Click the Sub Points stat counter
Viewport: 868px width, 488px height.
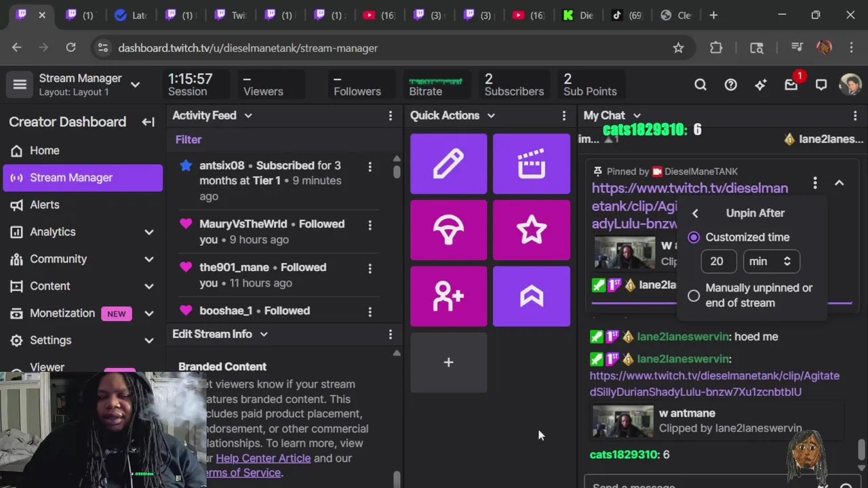(590, 85)
